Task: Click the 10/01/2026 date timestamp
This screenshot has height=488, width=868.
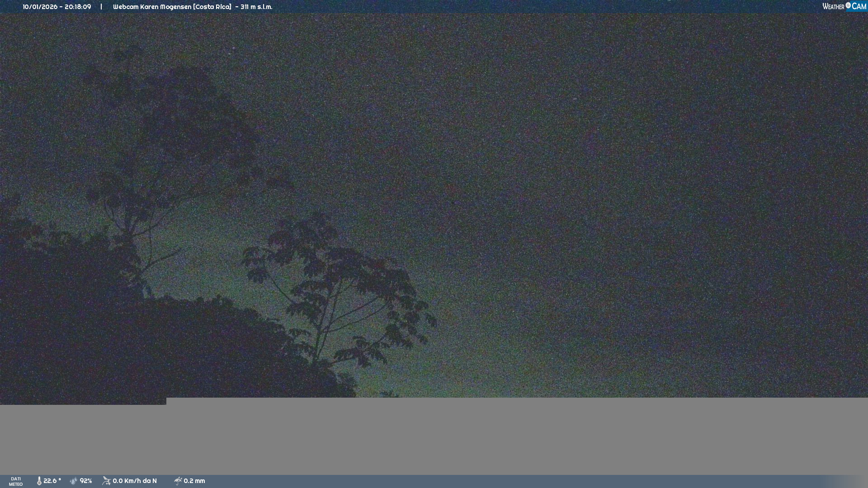Action: click(40, 7)
